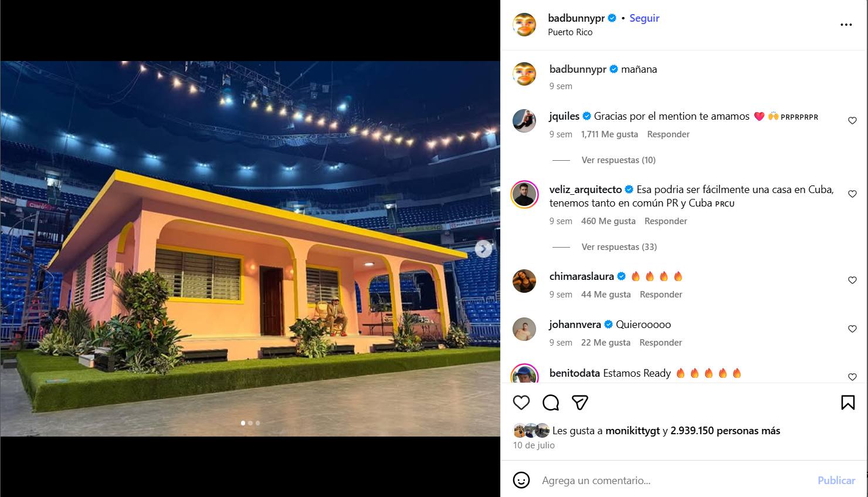
Task: Save post with bookmark icon
Action: click(847, 403)
